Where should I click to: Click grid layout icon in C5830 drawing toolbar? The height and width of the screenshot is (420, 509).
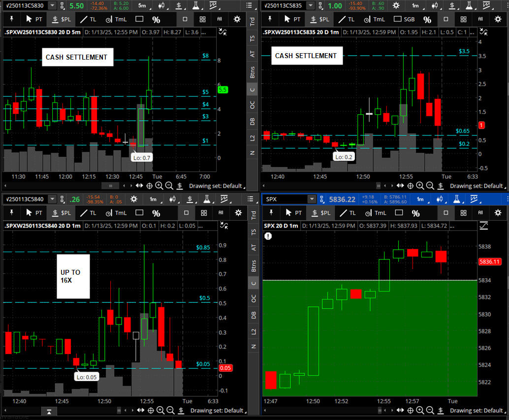[x=202, y=19]
